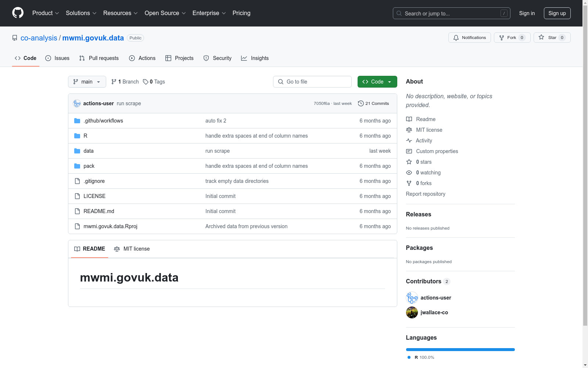588x368 pixels.
Task: Expand the Open Source menu
Action: (x=165, y=13)
